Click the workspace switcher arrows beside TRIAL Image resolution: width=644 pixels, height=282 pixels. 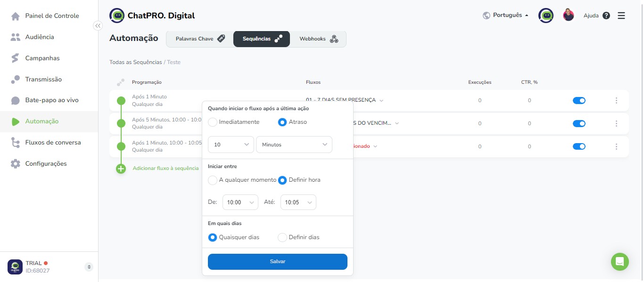click(x=89, y=267)
